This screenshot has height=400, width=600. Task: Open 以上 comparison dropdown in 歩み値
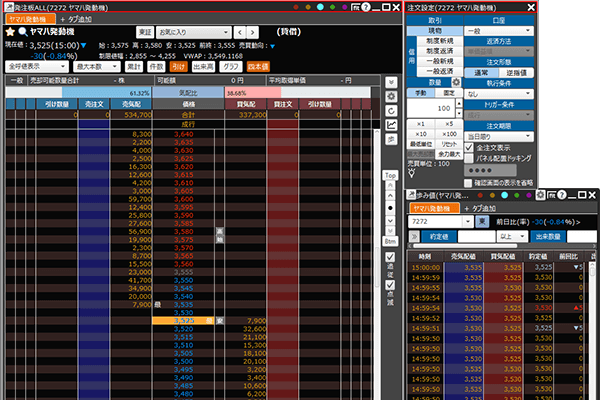pyautogui.click(x=512, y=236)
